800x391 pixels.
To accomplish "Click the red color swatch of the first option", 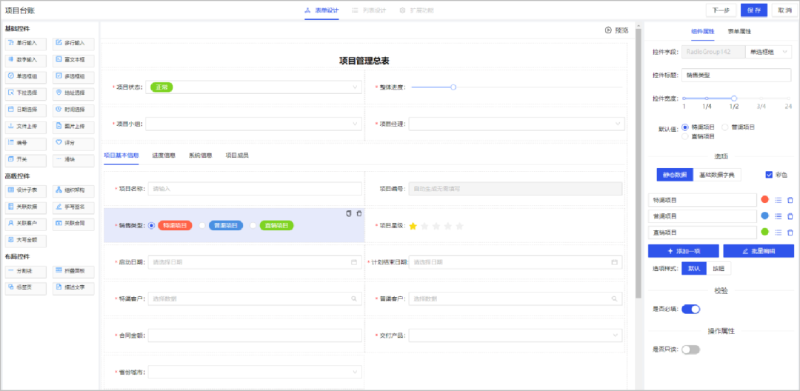I will coord(764,200).
